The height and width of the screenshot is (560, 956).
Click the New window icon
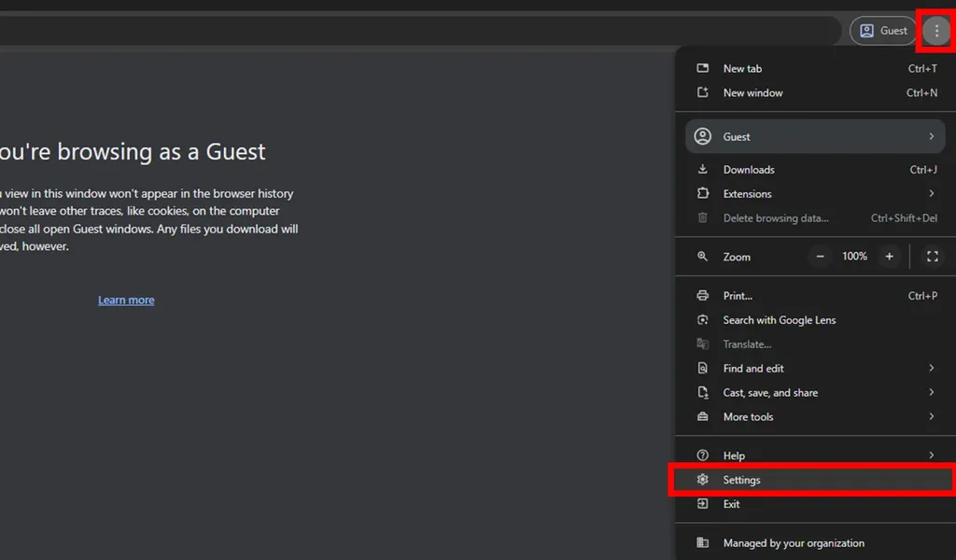pyautogui.click(x=703, y=92)
